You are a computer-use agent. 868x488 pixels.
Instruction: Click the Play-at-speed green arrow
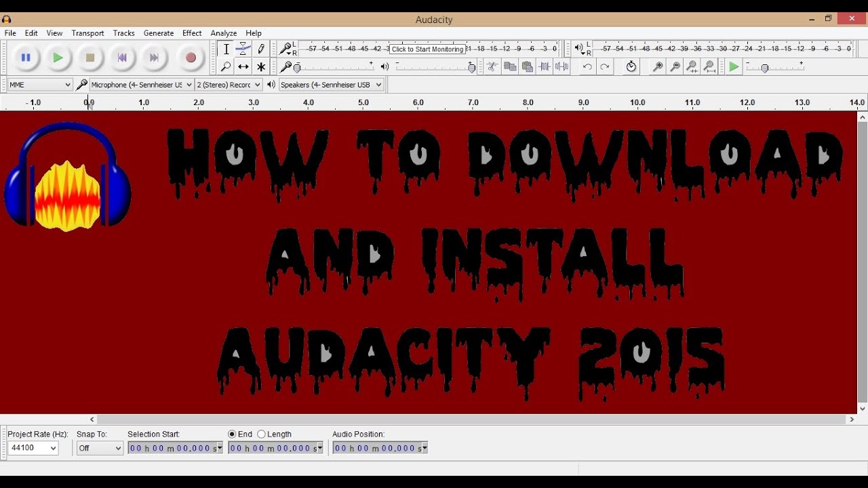pyautogui.click(x=734, y=66)
